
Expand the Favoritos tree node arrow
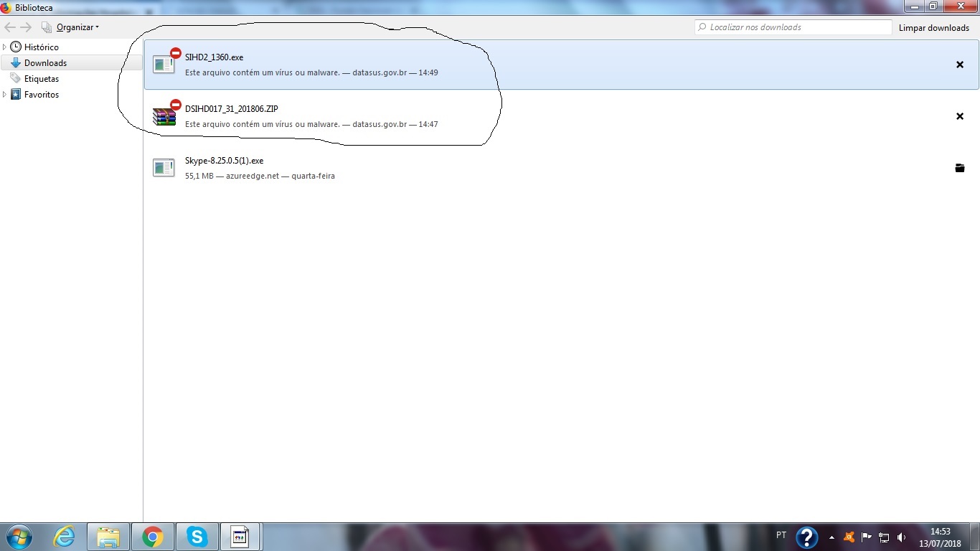pos(4,94)
